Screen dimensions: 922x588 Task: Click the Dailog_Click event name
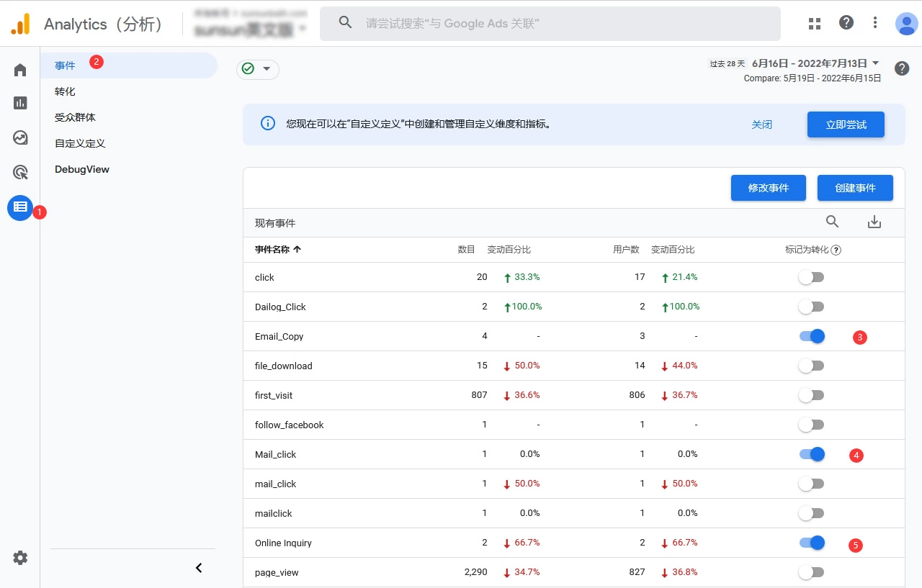pyautogui.click(x=280, y=307)
